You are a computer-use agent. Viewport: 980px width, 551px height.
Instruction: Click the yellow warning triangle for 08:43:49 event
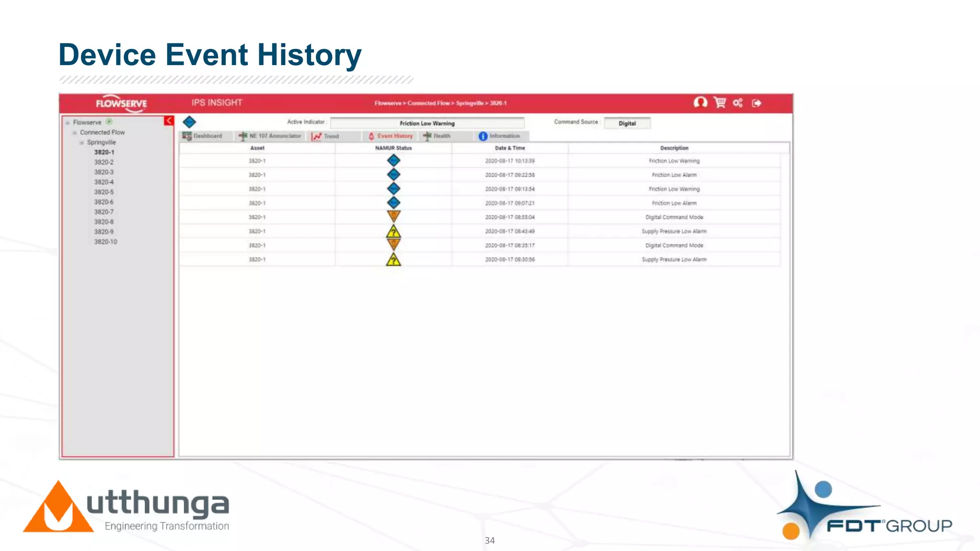coord(393,231)
